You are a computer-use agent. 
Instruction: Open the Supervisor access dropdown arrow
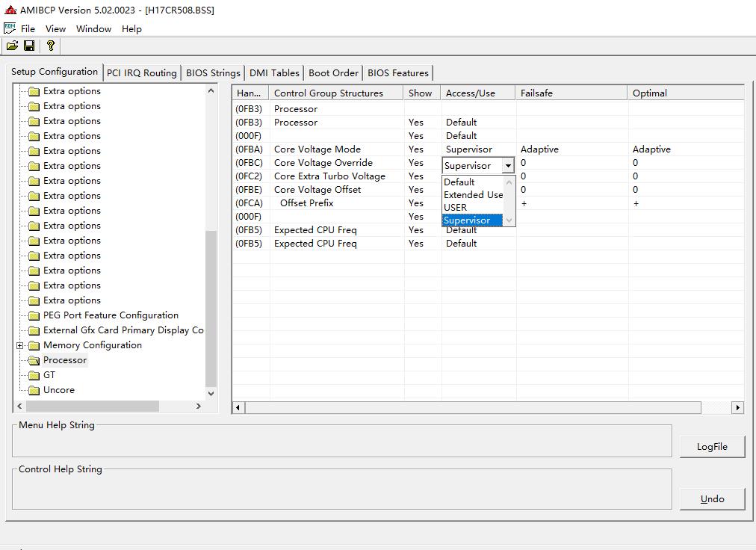508,166
